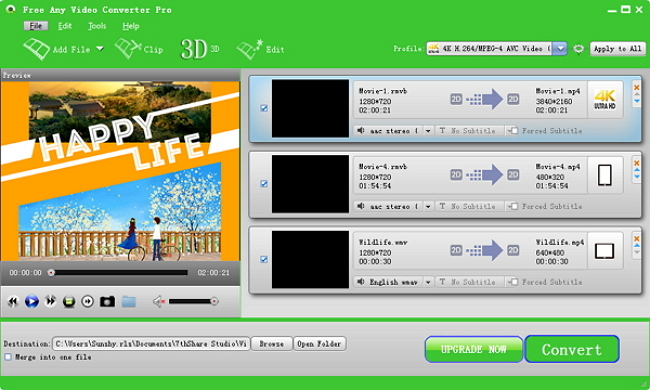Viewport: 650px width, 390px height.
Task: Open the Profile format dropdown
Action: (560, 49)
